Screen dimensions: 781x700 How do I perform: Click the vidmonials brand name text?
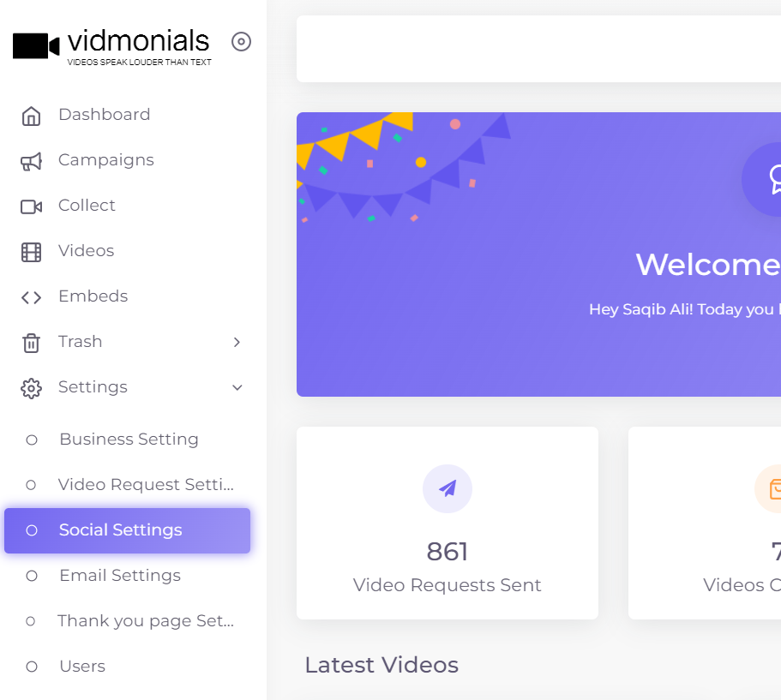click(139, 40)
